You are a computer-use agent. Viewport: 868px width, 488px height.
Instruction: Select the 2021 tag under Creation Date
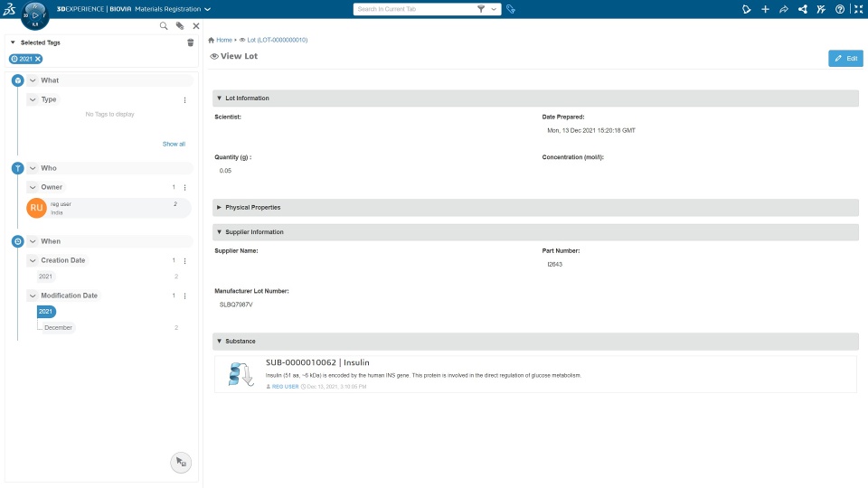point(45,277)
